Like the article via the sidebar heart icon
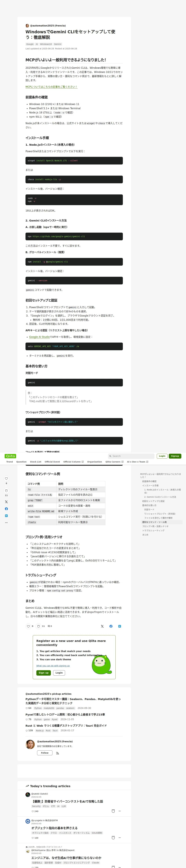Viewport: 186px width, 868px height. pos(6,478)
